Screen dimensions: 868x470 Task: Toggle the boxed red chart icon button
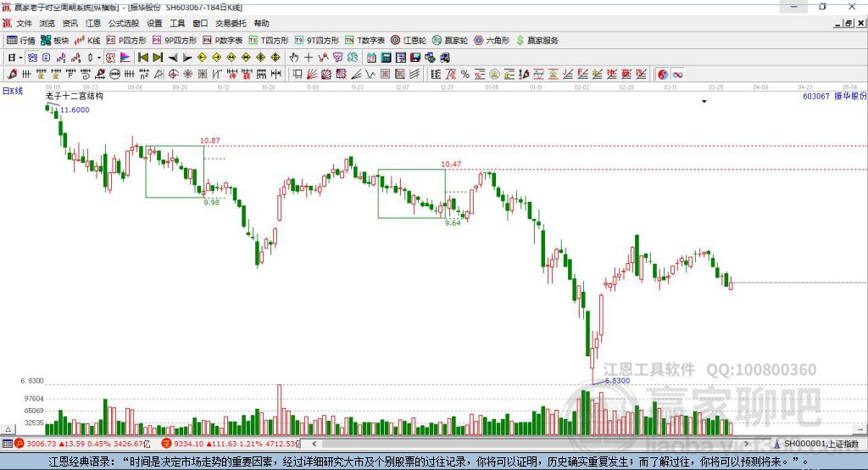coord(110,57)
